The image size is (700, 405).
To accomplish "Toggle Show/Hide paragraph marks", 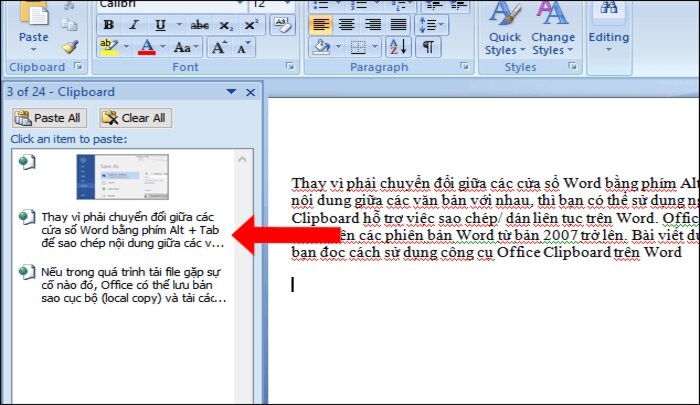I will pos(428,46).
